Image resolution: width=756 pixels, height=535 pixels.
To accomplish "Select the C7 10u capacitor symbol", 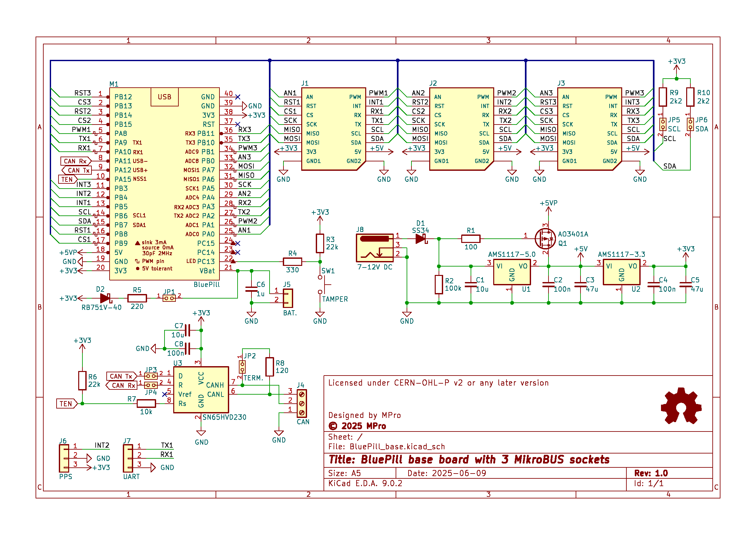I will (187, 330).
